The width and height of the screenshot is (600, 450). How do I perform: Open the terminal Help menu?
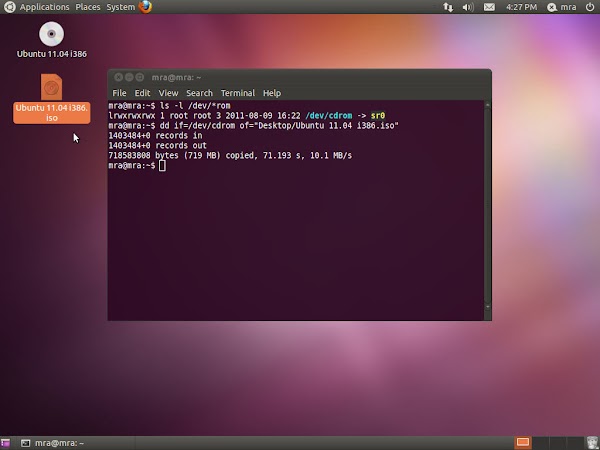point(272,93)
